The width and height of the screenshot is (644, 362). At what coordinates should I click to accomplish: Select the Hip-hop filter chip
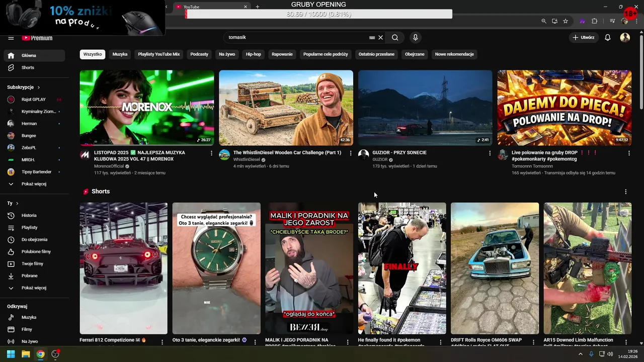tap(254, 54)
